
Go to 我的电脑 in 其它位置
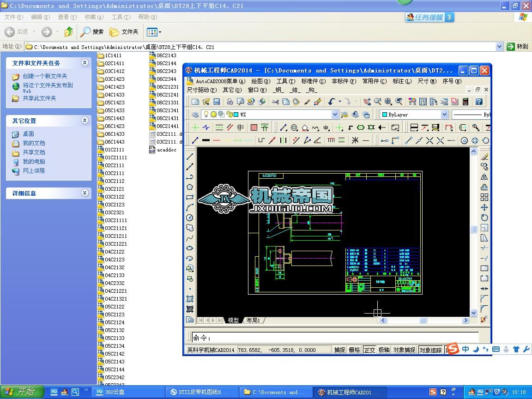click(x=34, y=162)
